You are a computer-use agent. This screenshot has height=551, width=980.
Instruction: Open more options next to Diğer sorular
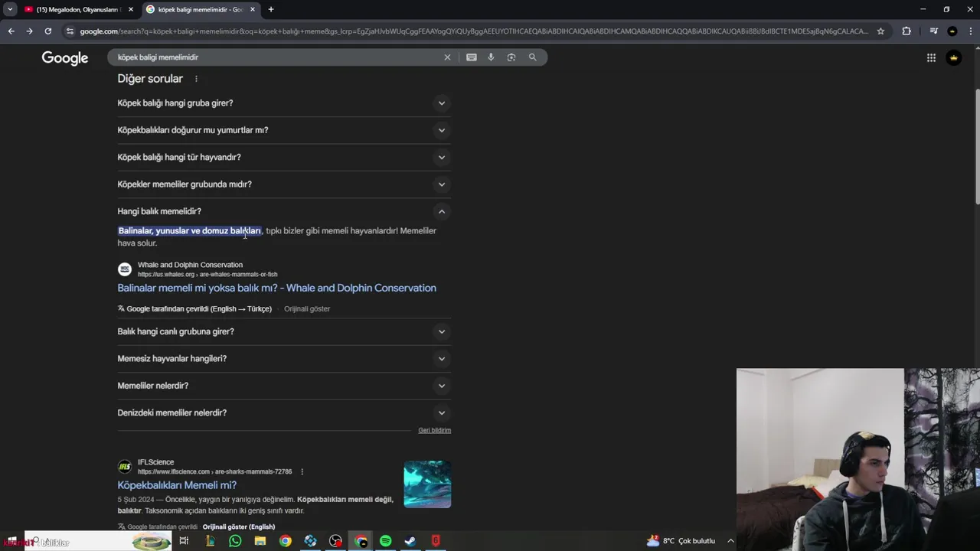196,79
